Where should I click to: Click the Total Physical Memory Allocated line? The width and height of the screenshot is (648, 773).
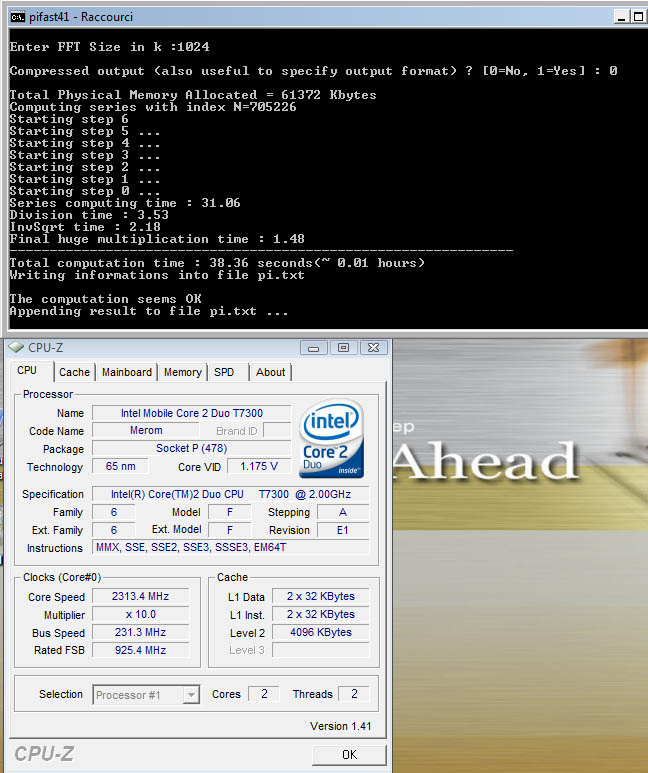tap(193, 95)
